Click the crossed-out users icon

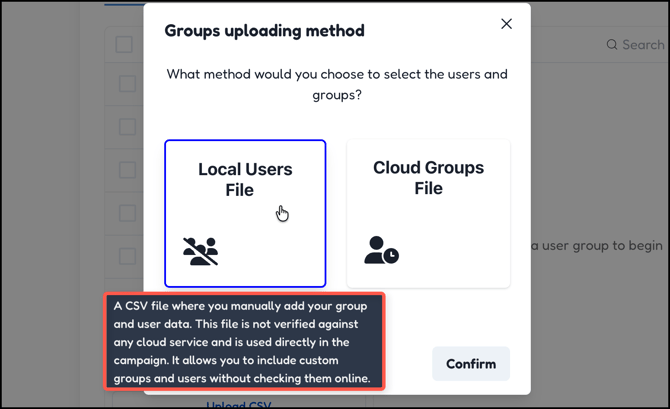tap(200, 251)
